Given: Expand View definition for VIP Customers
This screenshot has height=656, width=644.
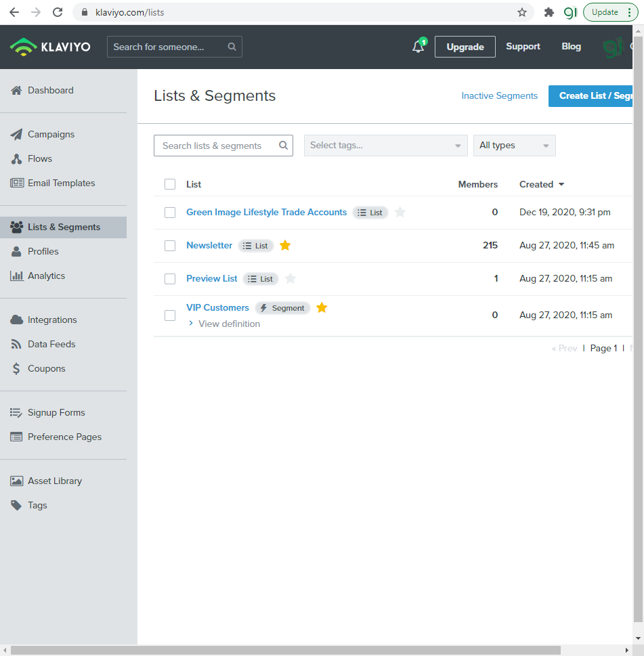Looking at the screenshot, I should (224, 324).
